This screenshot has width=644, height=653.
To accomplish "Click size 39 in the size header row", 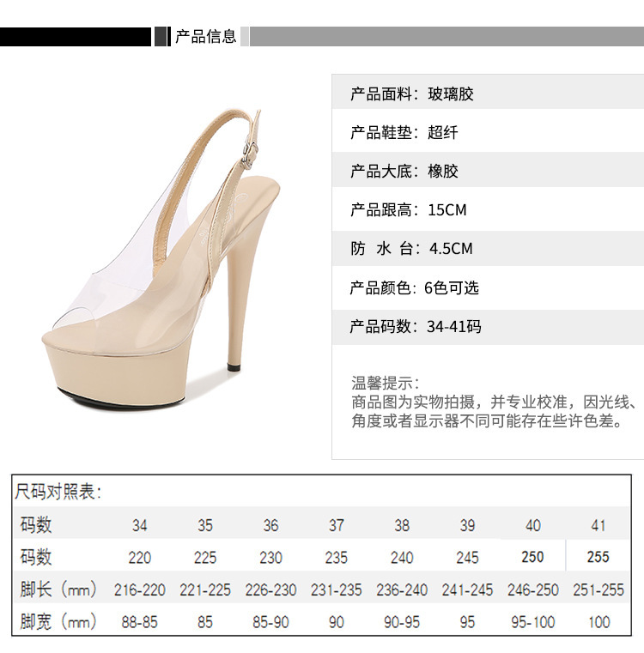I will click(467, 525).
